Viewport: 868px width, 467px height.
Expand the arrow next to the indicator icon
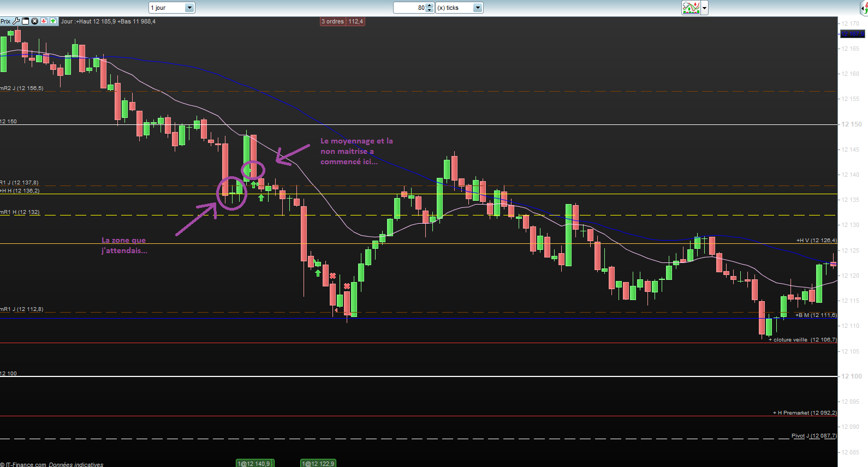(704, 8)
